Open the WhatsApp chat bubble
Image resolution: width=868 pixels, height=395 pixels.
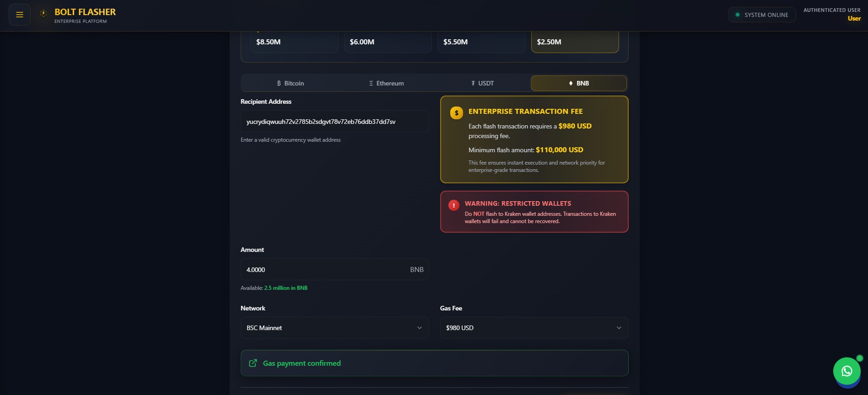[x=846, y=371]
